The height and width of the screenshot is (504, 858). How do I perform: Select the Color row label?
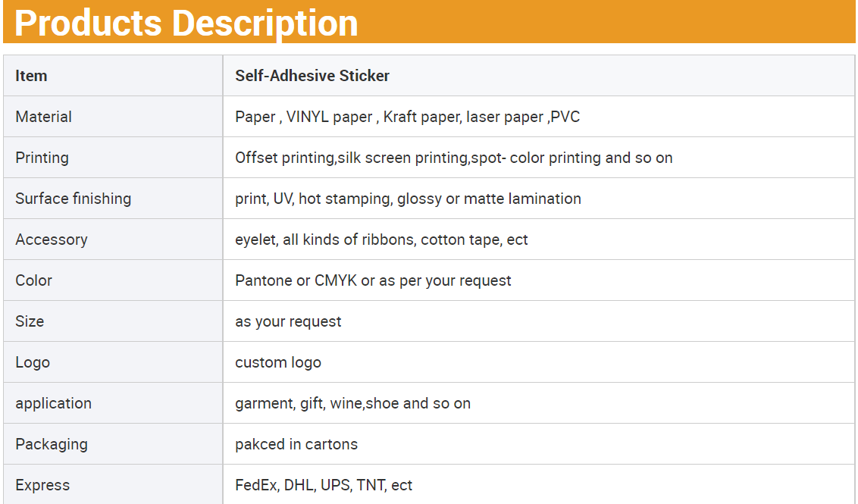point(33,280)
